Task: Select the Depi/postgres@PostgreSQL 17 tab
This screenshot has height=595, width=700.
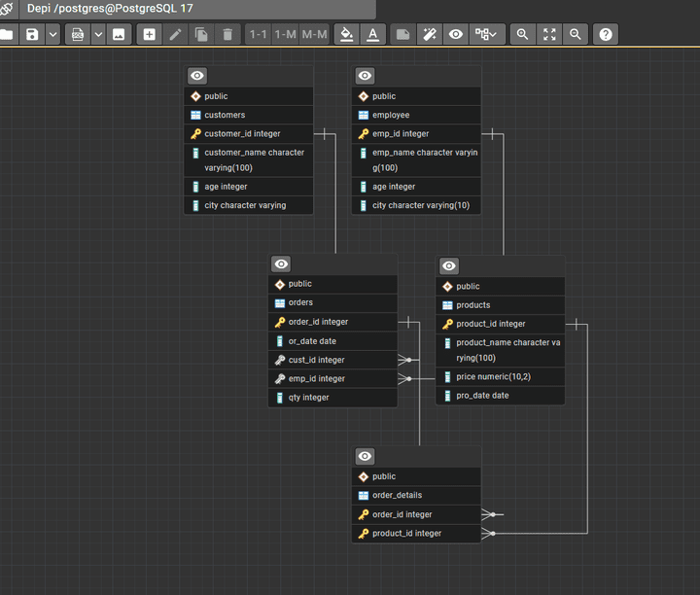Action: 110,8
